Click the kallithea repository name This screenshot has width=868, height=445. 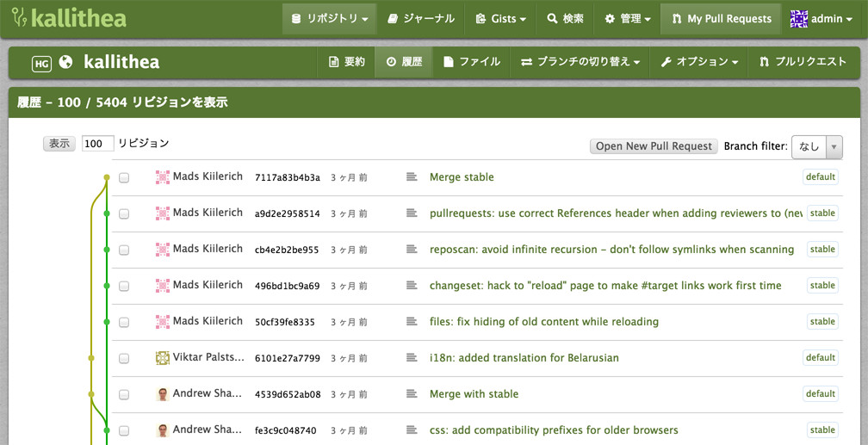[x=121, y=62]
